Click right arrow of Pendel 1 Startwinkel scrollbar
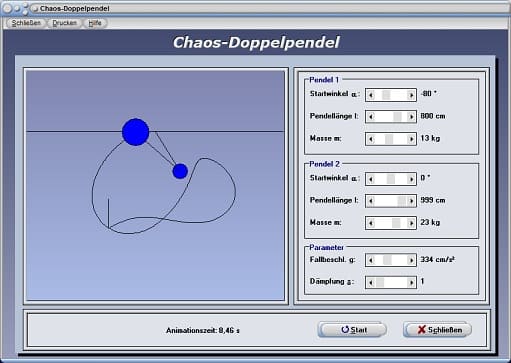511x363 pixels. 411,95
